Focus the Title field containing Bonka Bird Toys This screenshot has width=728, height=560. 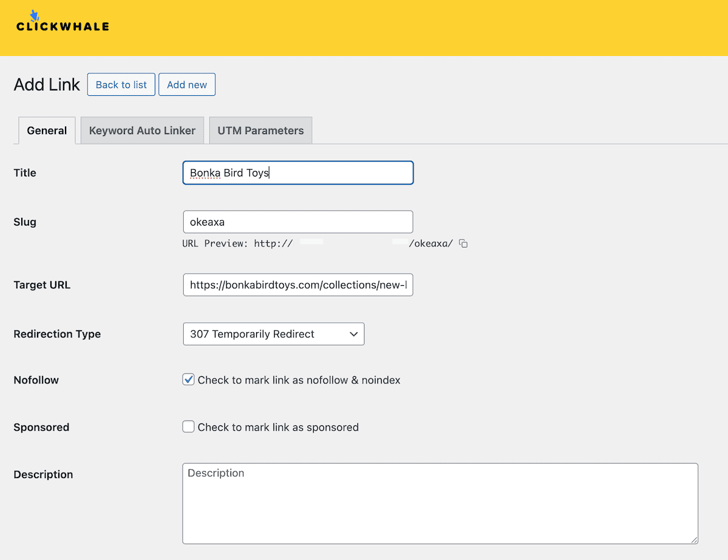(x=298, y=173)
